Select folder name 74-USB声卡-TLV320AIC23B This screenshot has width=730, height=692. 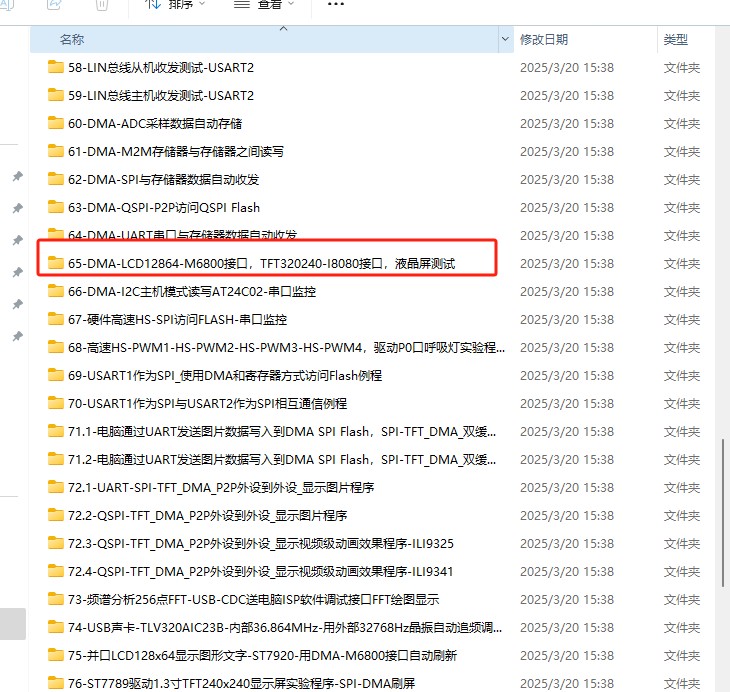coord(285,627)
